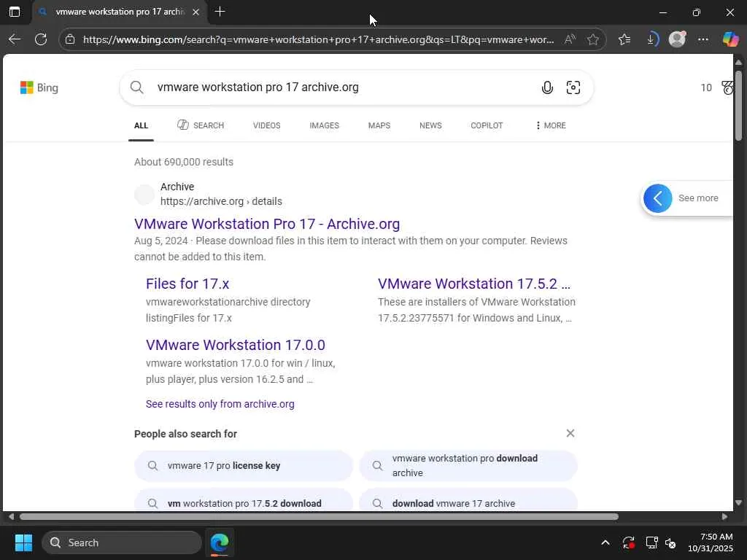
Task: Show hidden system tray icons chevron
Action: (605, 542)
